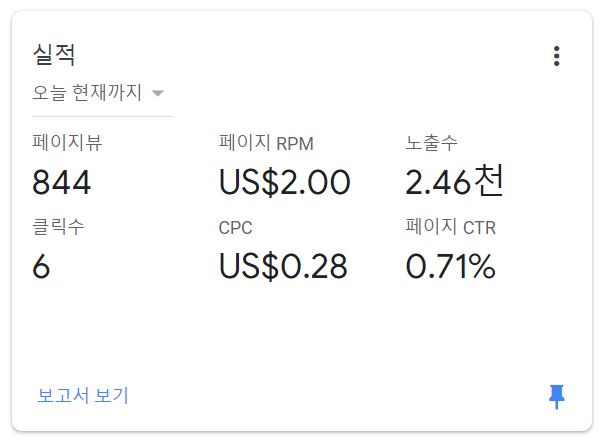This screenshot has width=607, height=443.
Task: Select the 2.46천 impressions value
Action: 454,181
